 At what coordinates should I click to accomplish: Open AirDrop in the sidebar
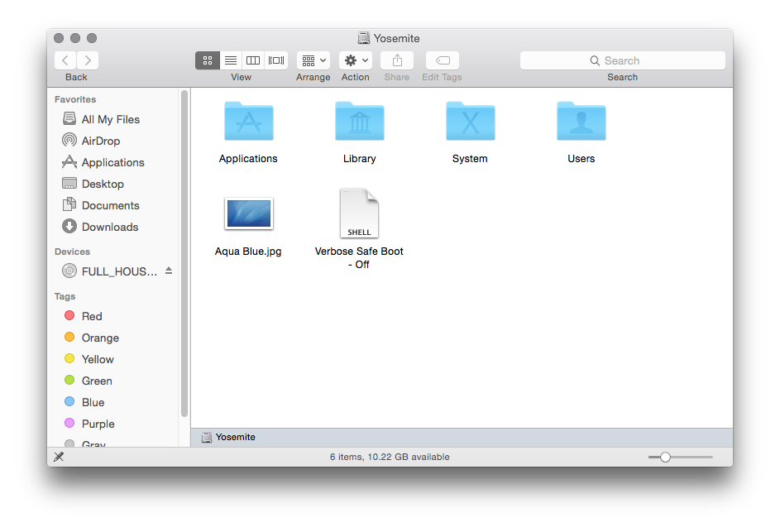[x=100, y=141]
